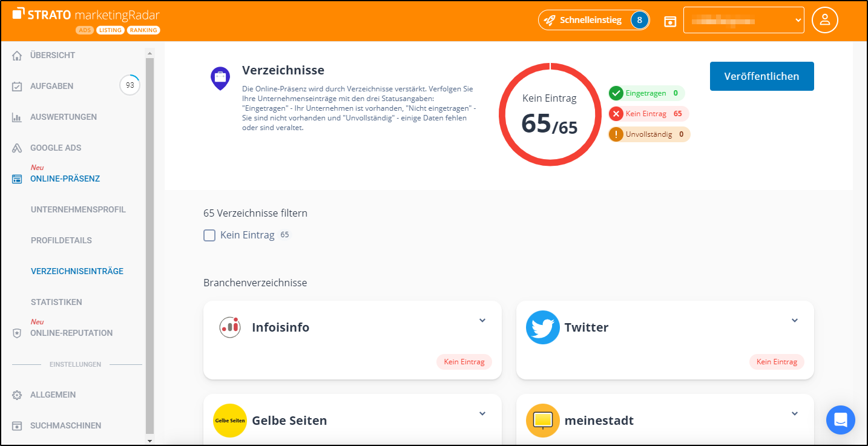Viewport: 868px width, 446px height.
Task: Click the user account profile icon
Action: click(824, 20)
